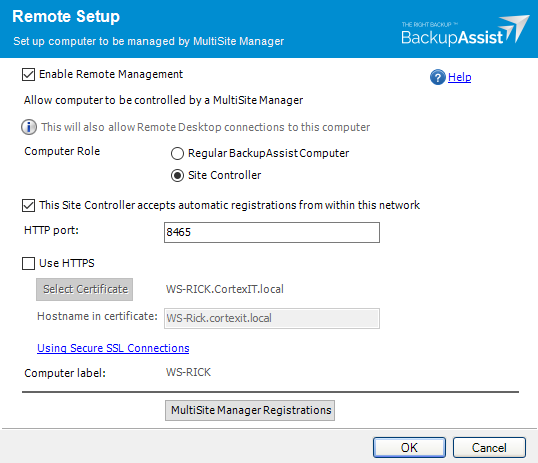Click the info icon beside Remote Desktop note
Image resolution: width=538 pixels, height=463 pixels.
[29, 127]
